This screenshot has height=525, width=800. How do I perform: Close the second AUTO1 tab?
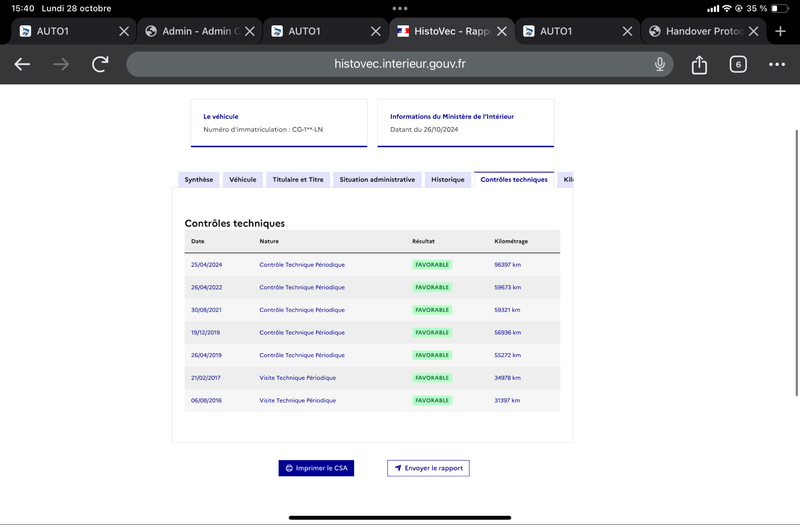point(376,31)
